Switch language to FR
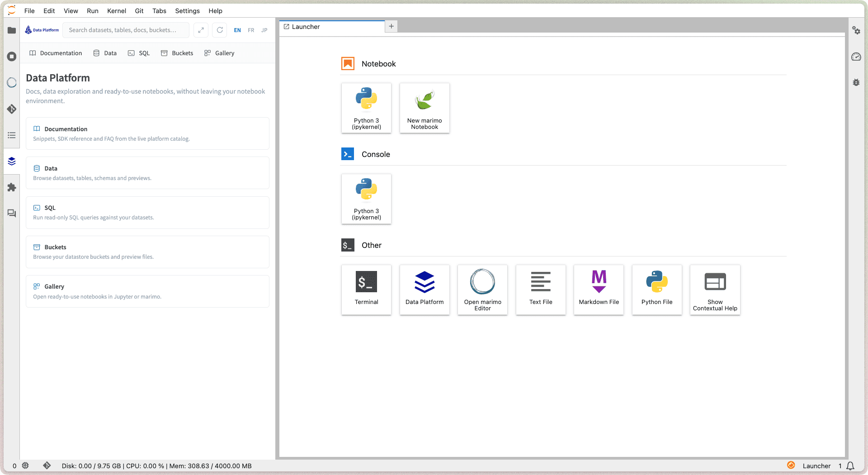 pos(251,30)
